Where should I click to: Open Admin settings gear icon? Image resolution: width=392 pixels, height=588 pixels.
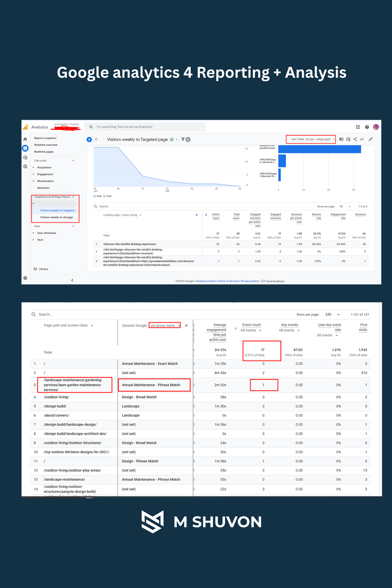tap(25, 278)
